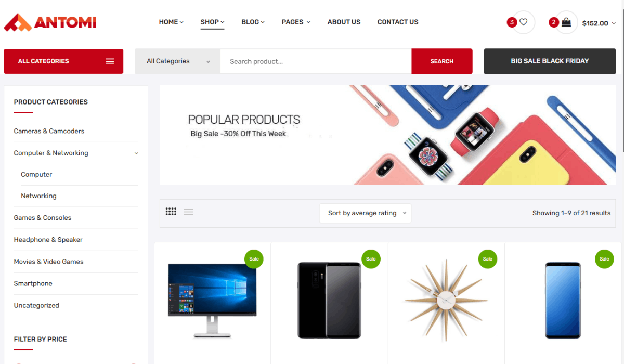Switch to grid view layout
624x364 pixels.
171,212
